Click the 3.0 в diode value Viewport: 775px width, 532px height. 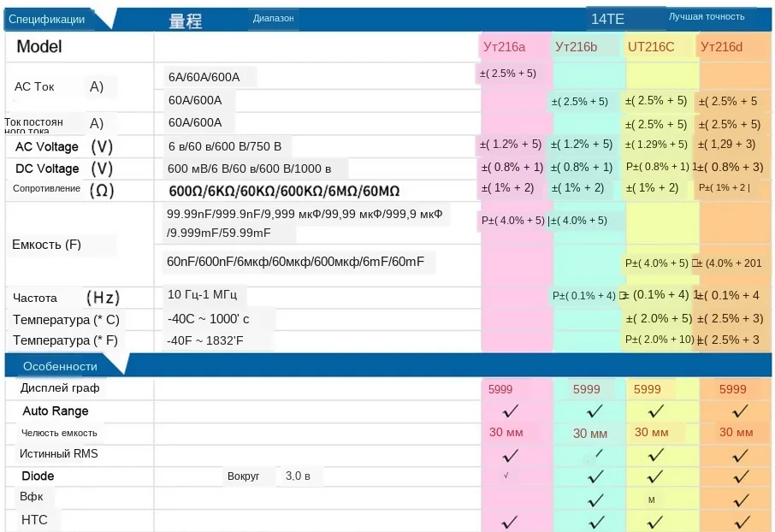coord(298,476)
